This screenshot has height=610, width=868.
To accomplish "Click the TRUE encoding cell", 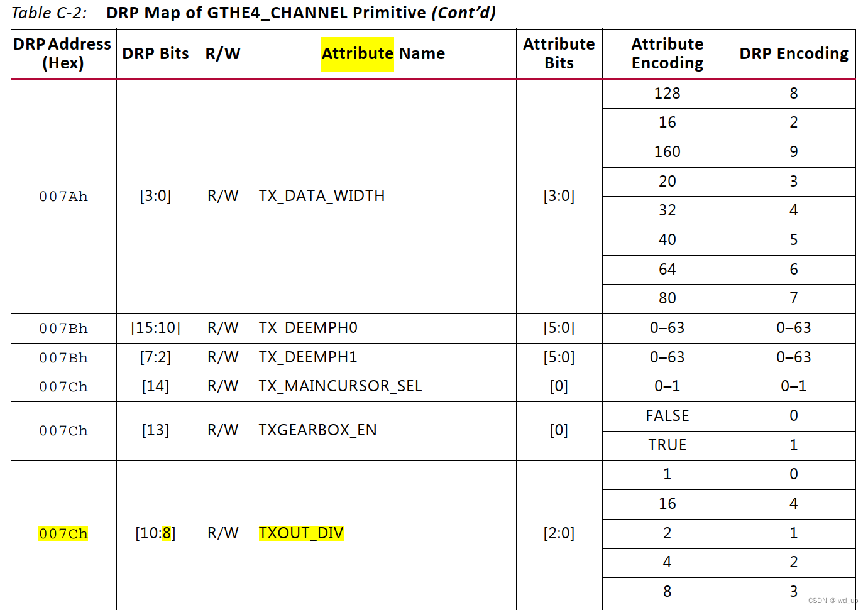I will pos(667,445).
